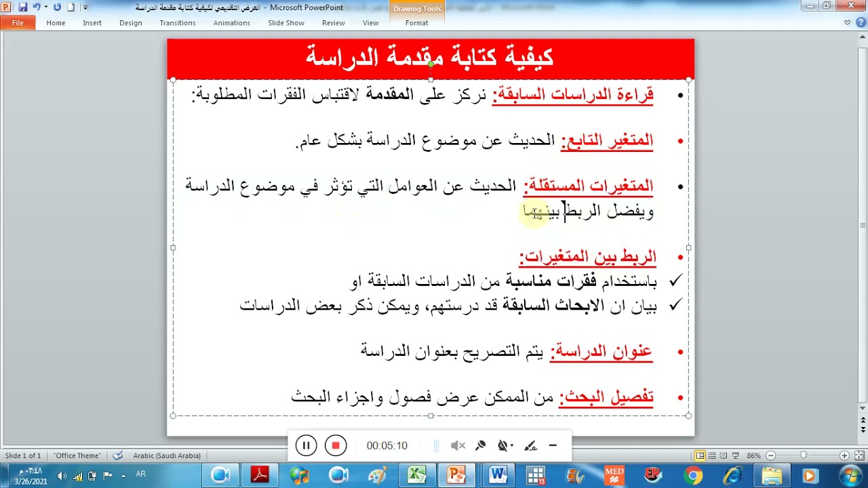Click the Slide 1 of 1 indicator
Image resolution: width=868 pixels, height=488 pixels.
tap(23, 455)
